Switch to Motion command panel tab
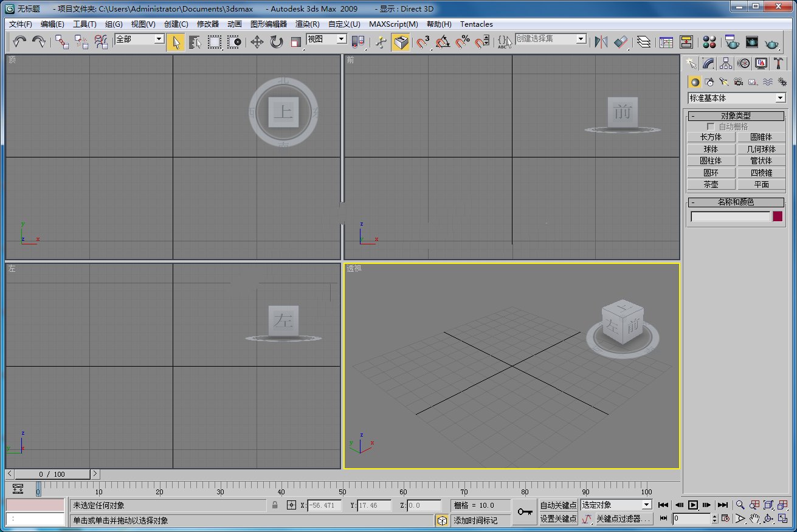The width and height of the screenshot is (797, 532). pos(744,63)
